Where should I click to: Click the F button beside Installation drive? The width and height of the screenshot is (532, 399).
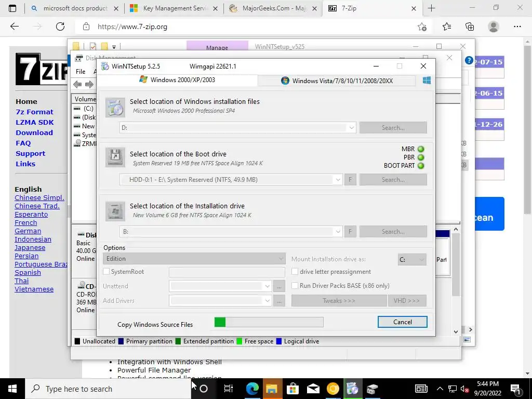click(350, 232)
